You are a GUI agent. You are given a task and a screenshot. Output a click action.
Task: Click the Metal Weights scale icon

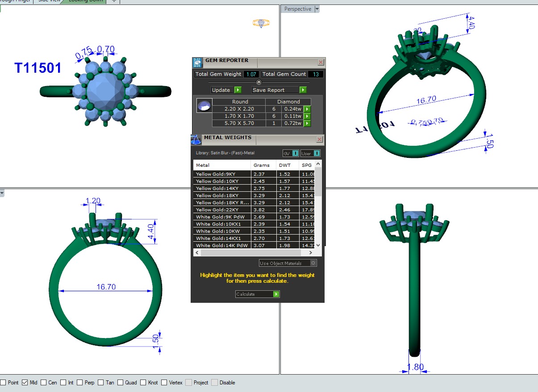[196, 140]
